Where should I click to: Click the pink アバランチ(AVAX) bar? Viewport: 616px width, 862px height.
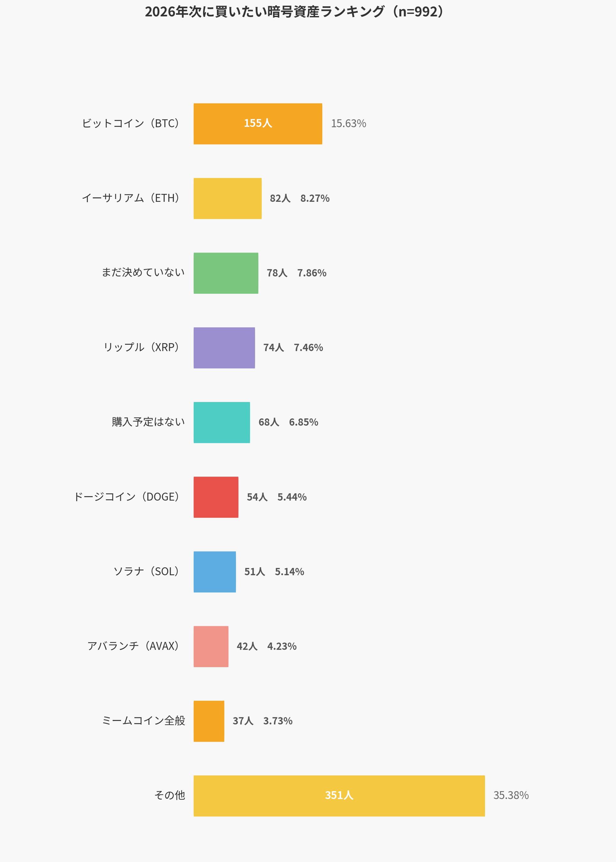[x=211, y=646]
